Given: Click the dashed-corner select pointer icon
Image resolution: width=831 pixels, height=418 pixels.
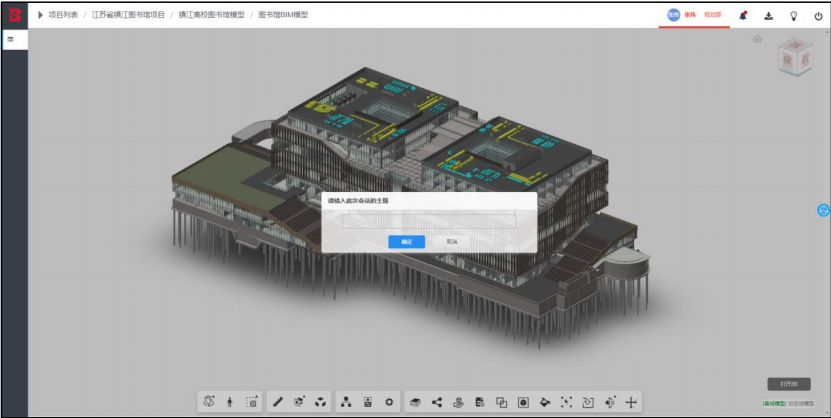Looking at the screenshot, I should coord(566,403).
